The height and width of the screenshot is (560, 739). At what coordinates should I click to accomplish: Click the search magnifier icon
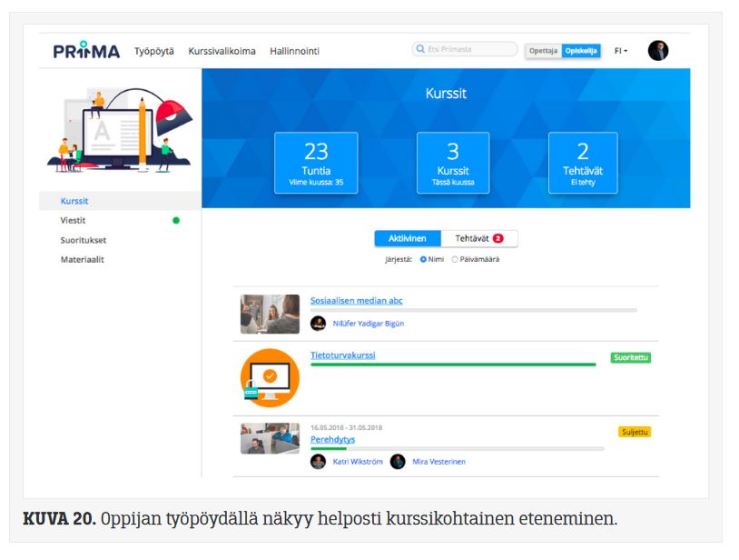[x=420, y=50]
